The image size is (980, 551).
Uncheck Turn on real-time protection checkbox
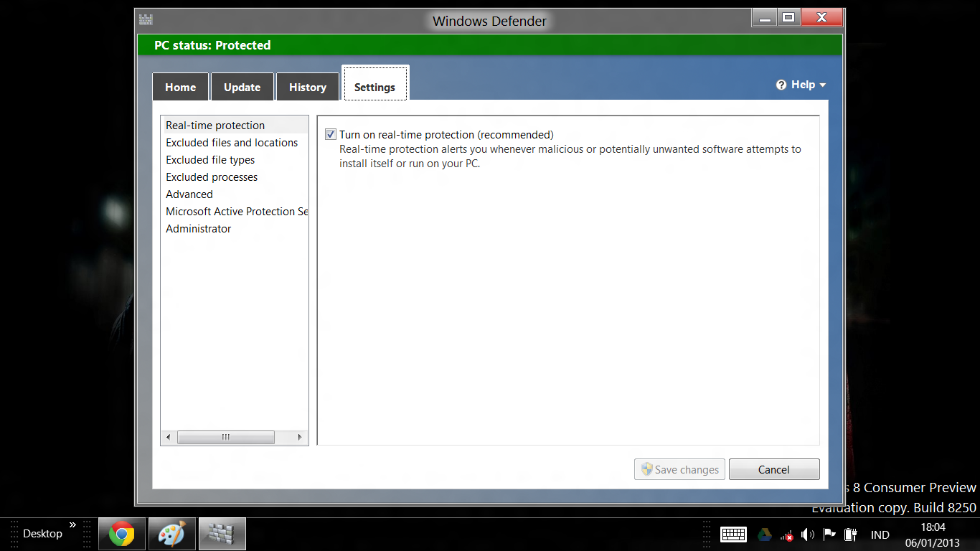coord(331,134)
